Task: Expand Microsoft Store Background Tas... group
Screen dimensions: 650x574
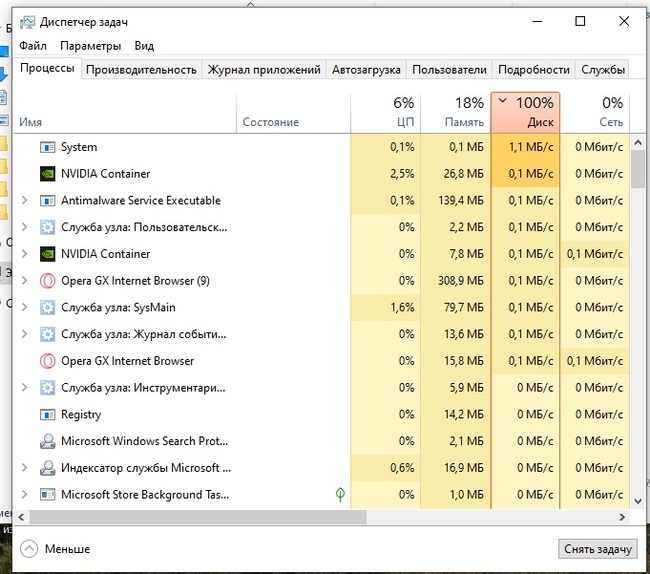Action: [x=24, y=494]
